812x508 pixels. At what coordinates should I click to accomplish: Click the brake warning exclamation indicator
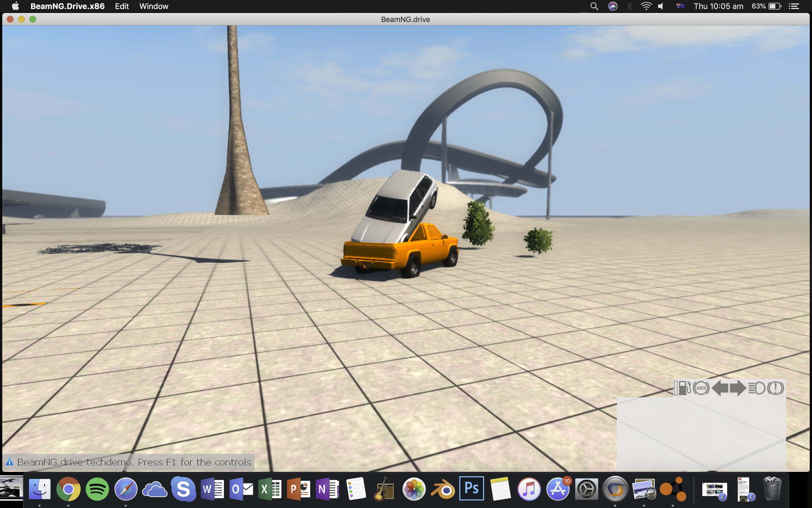[x=775, y=388]
